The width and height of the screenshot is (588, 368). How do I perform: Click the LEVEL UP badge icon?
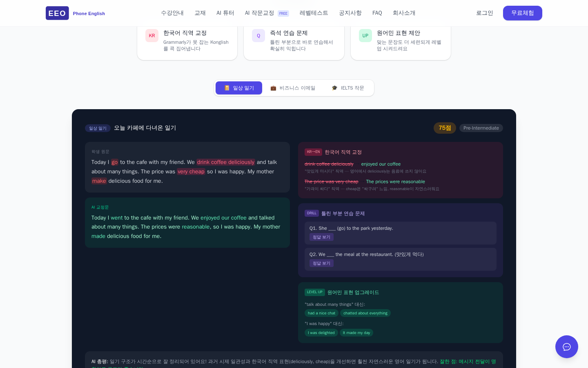coord(314,292)
